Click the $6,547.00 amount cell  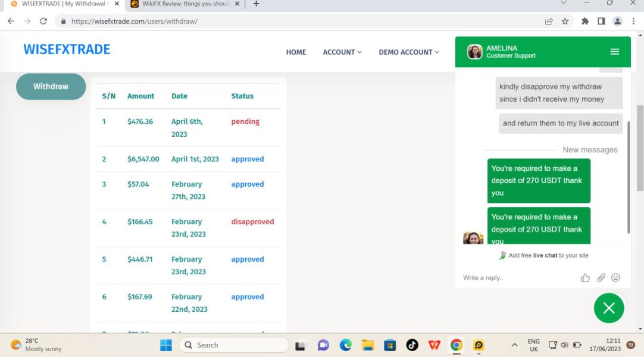point(143,159)
